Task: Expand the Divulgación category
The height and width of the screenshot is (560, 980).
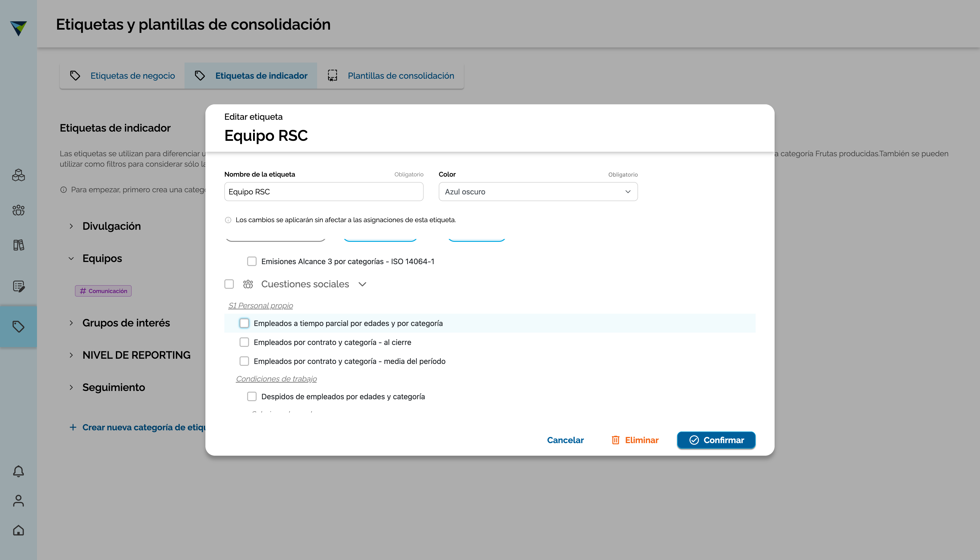Action: [71, 226]
